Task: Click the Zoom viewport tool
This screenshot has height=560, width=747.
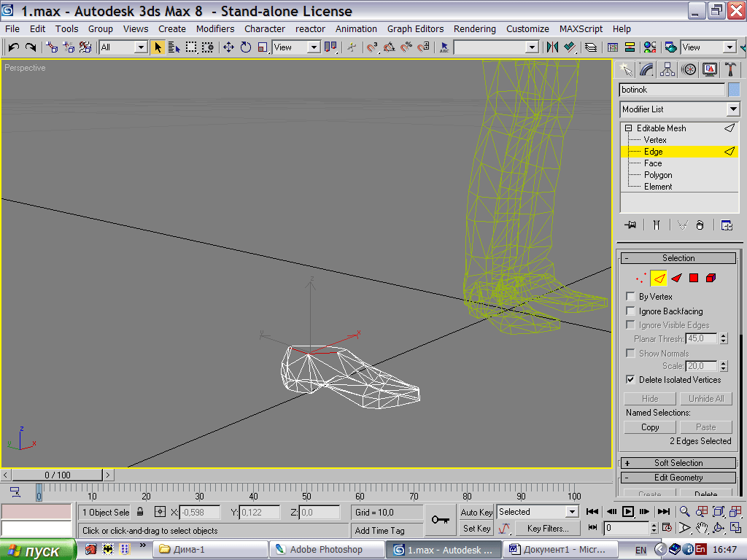Action: pos(684,511)
